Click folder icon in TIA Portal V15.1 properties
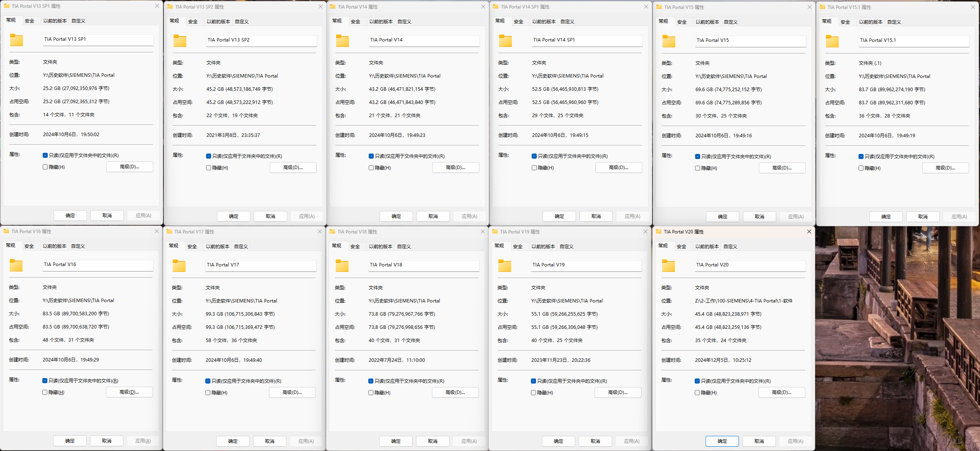This screenshot has height=451, width=980. pos(832,41)
